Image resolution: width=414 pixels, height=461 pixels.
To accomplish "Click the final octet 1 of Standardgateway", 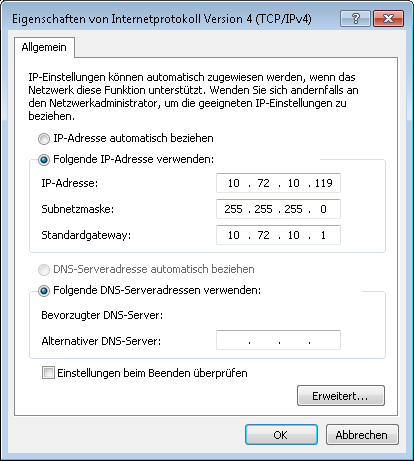I will [x=323, y=235].
